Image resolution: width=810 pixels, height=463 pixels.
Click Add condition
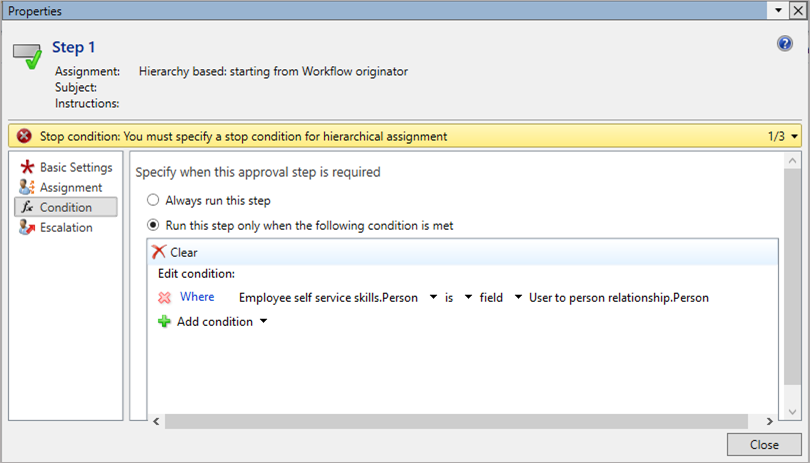(215, 321)
